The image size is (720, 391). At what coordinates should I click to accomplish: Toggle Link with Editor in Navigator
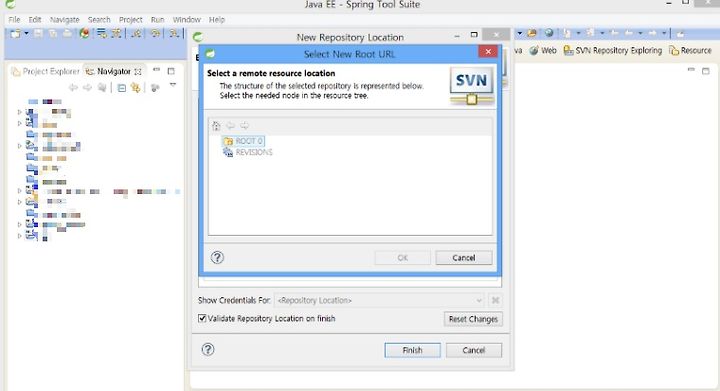point(135,87)
